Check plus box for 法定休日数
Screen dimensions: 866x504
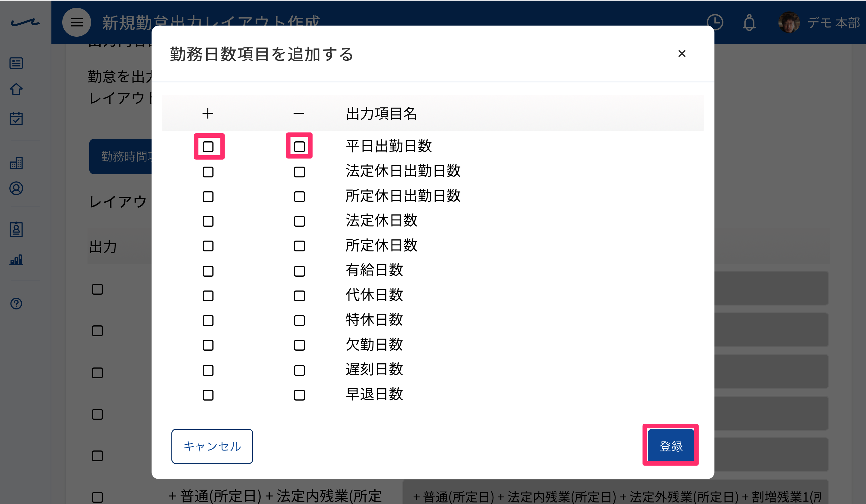(208, 221)
